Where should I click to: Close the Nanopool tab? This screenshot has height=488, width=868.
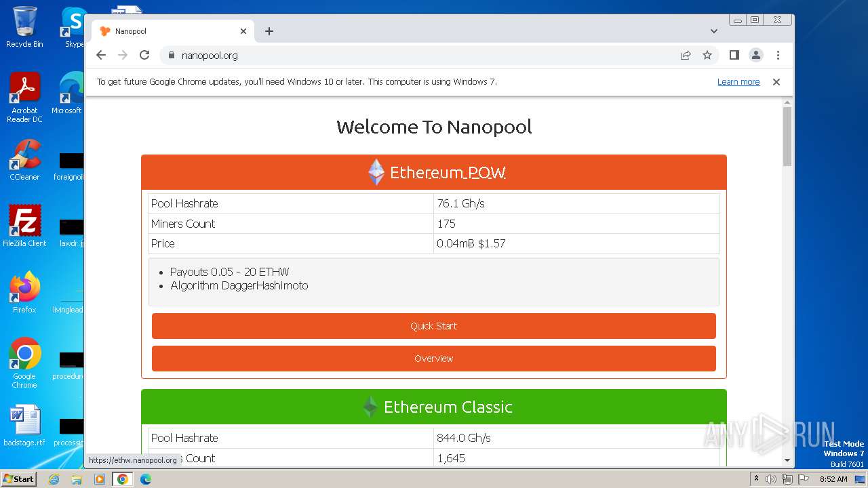pyautogui.click(x=243, y=31)
